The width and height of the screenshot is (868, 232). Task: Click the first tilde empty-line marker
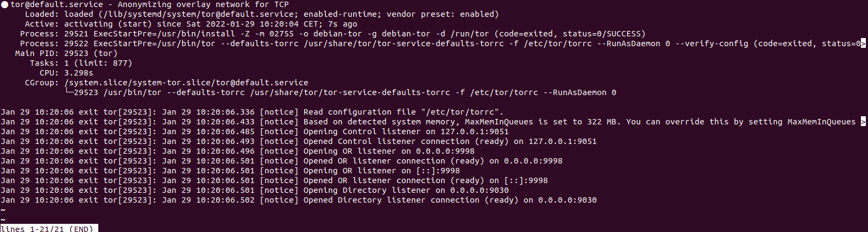[3, 210]
